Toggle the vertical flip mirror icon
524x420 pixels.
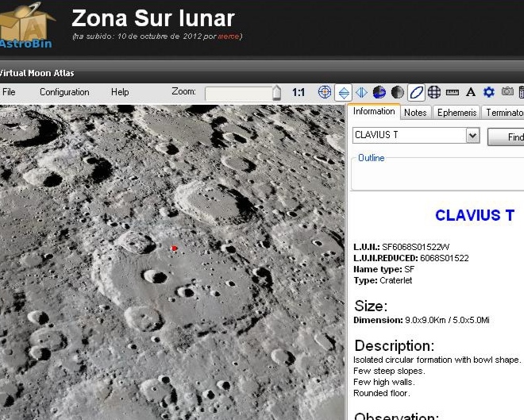344,92
